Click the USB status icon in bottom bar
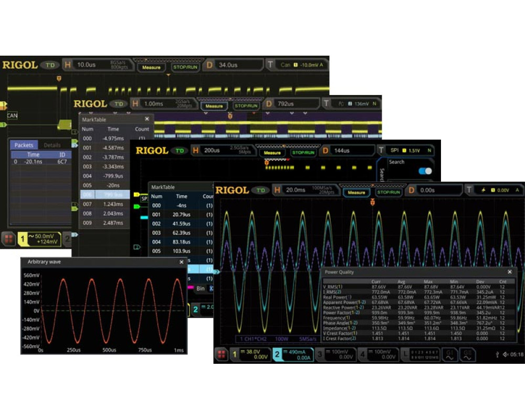Viewport: 525px width, 420px height. (497, 355)
